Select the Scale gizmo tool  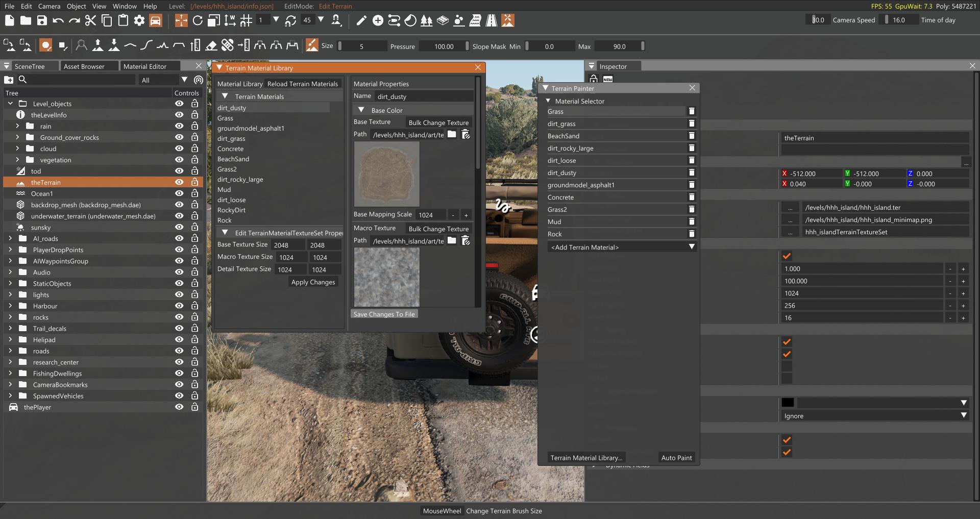[x=214, y=20]
